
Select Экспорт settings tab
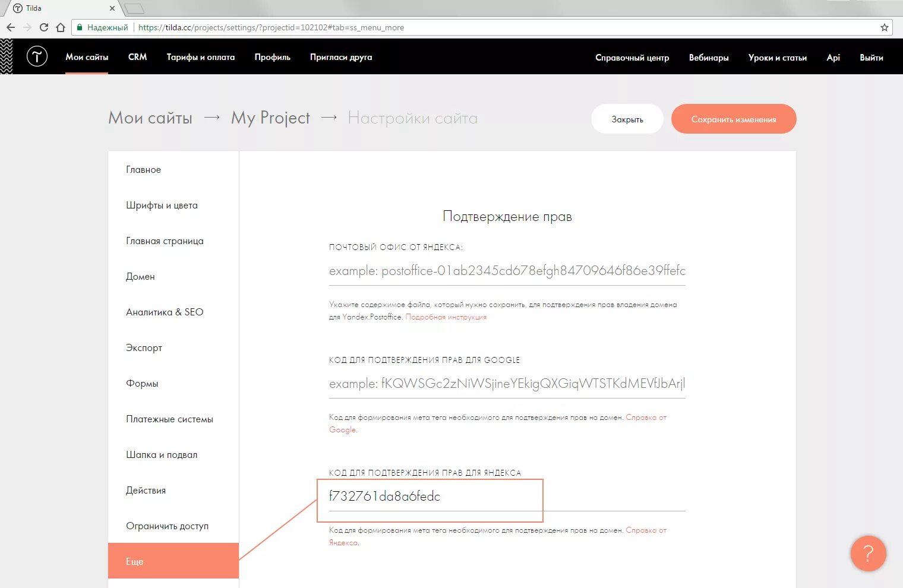(173, 347)
